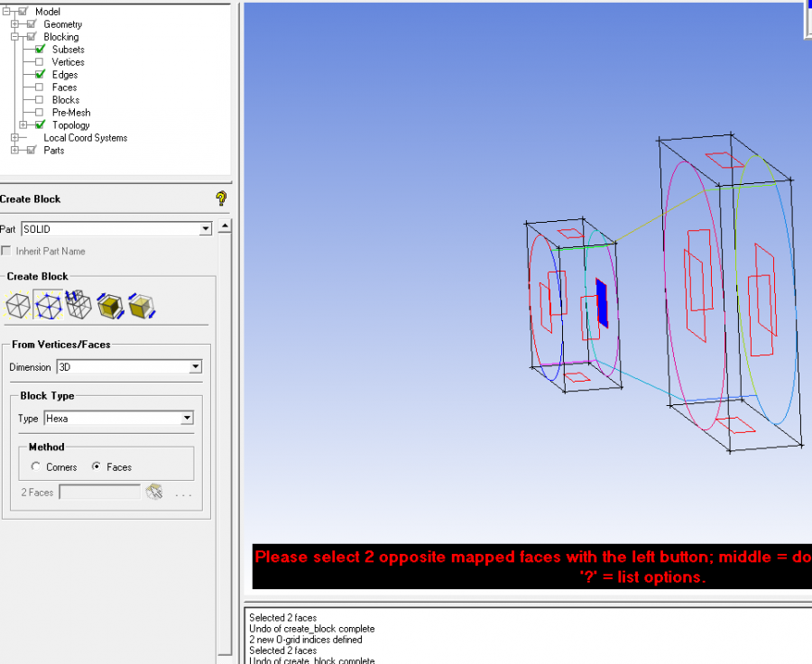
Task: Open the Dimension 3D dropdown
Action: [195, 366]
